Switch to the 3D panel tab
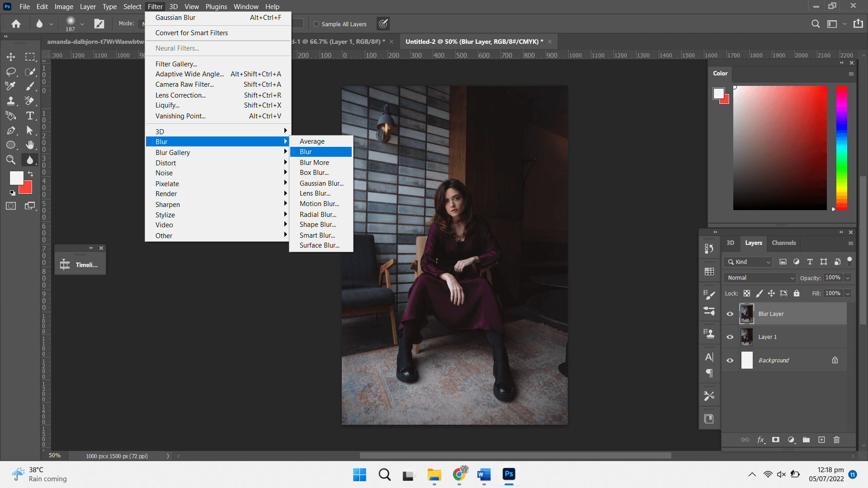This screenshot has width=868, height=488. coord(730,243)
